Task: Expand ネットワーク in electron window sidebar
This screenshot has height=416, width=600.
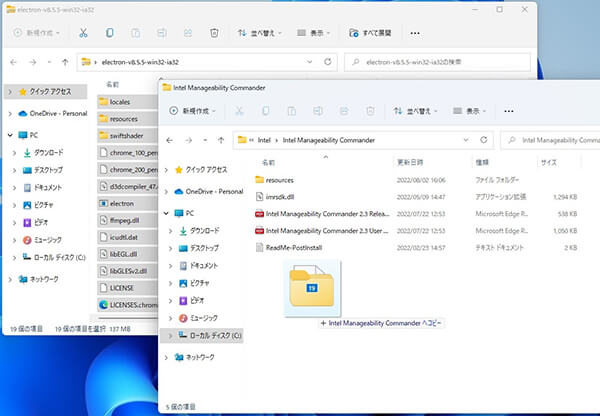Action: 10,279
